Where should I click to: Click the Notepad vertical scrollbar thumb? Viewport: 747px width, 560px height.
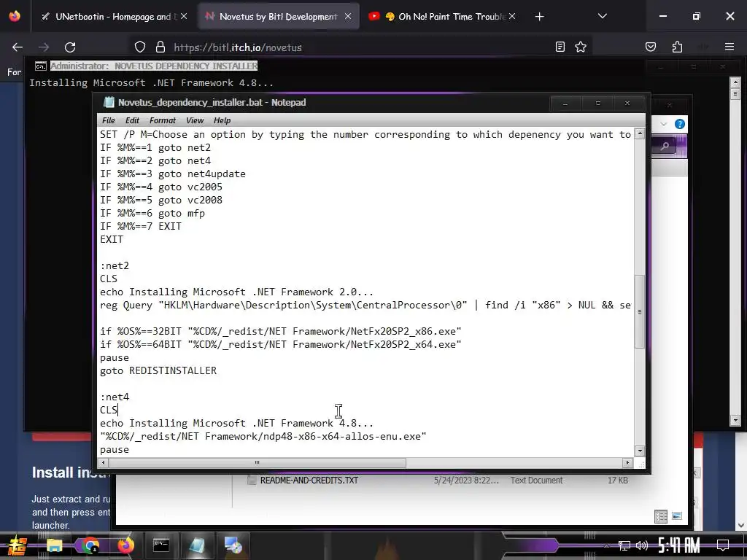pyautogui.click(x=640, y=312)
